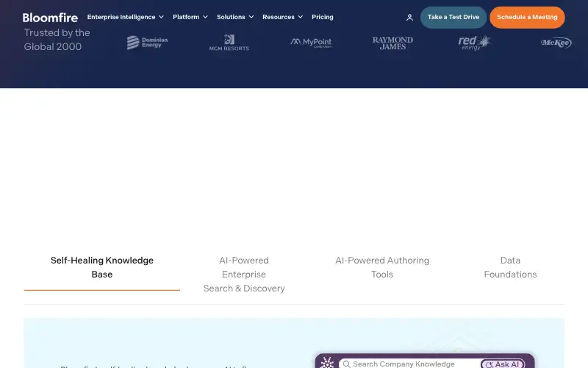Open the user account icon

click(409, 17)
